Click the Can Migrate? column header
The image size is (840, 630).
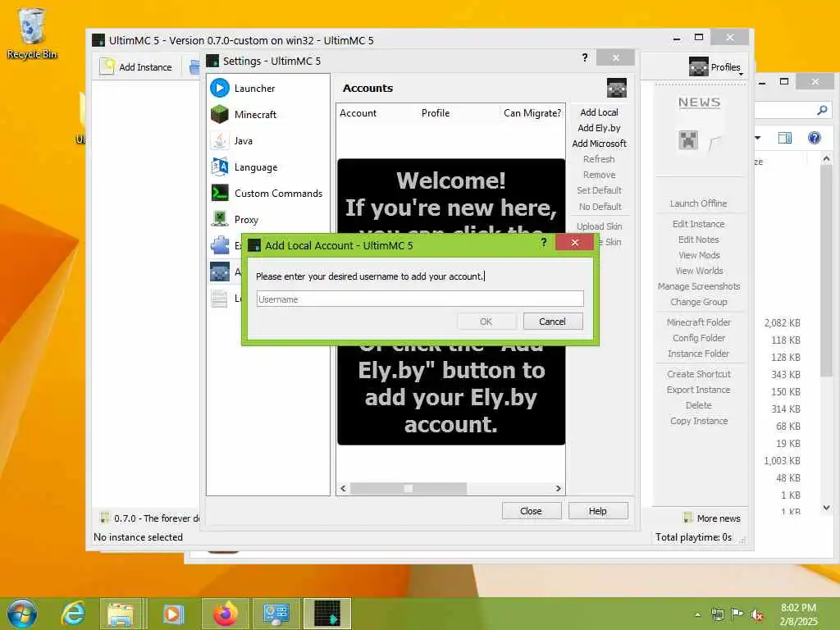coord(532,113)
